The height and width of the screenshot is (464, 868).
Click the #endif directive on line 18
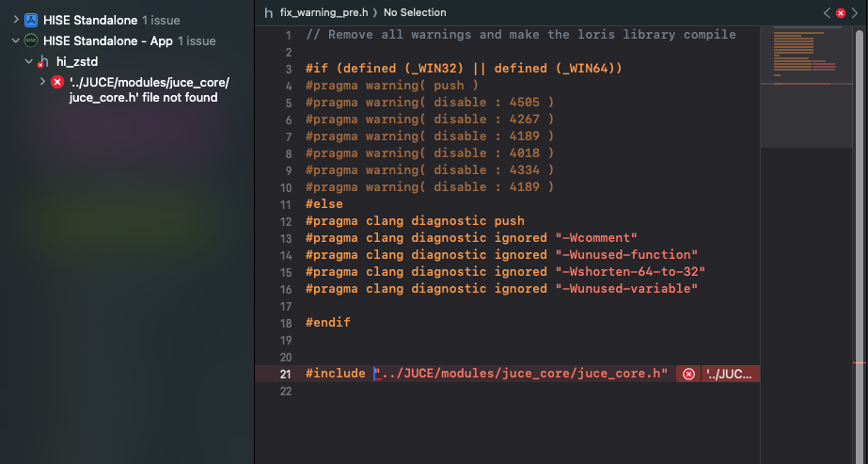point(328,322)
